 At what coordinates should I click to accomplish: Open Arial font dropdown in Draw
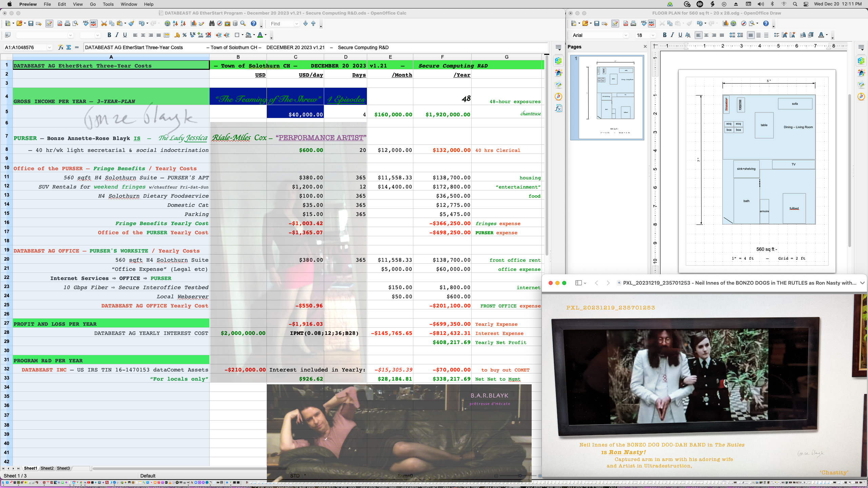[x=626, y=35]
